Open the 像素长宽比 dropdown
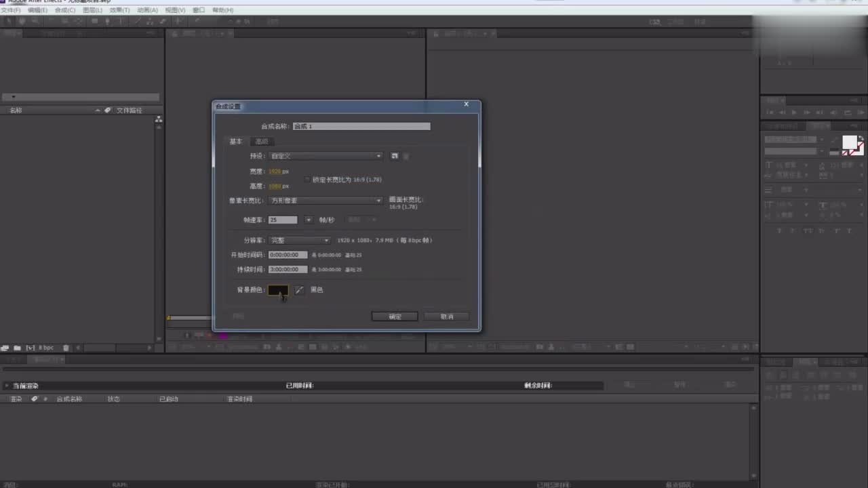Image resolution: width=868 pixels, height=488 pixels. point(326,201)
